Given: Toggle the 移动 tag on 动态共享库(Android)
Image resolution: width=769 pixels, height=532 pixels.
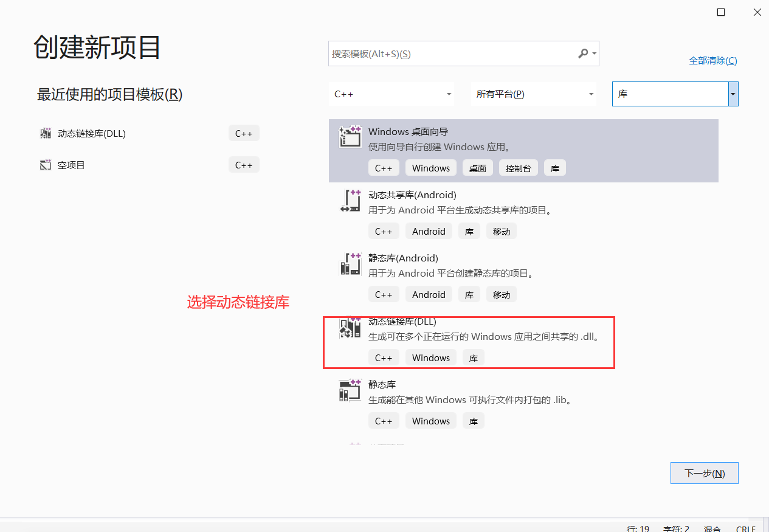Looking at the screenshot, I should pyautogui.click(x=501, y=231).
